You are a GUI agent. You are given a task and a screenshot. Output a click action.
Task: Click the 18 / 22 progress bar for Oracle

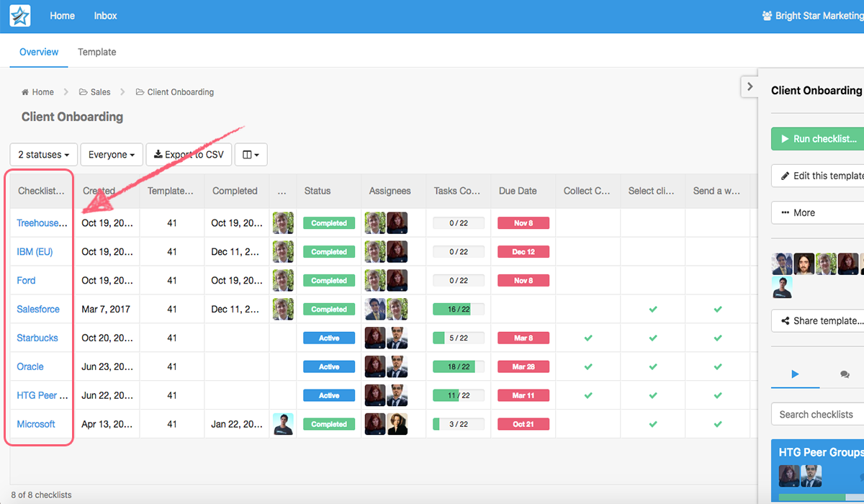point(459,367)
